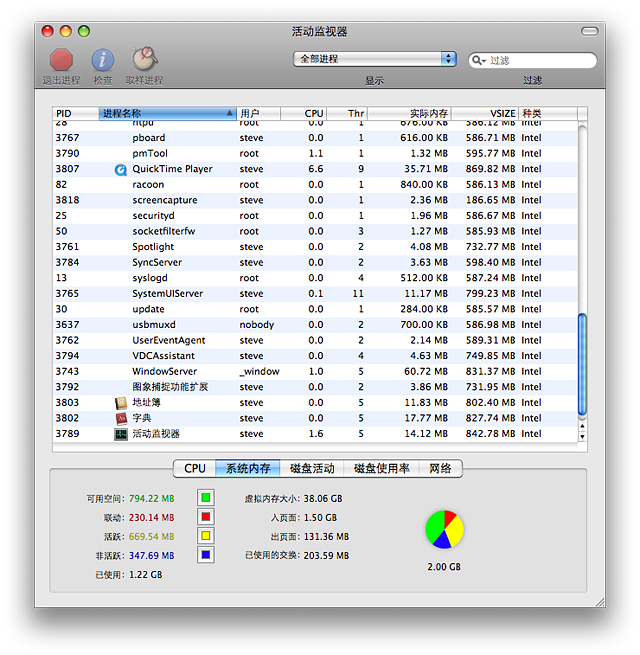Select the QuickTime Player app icon

click(121, 170)
